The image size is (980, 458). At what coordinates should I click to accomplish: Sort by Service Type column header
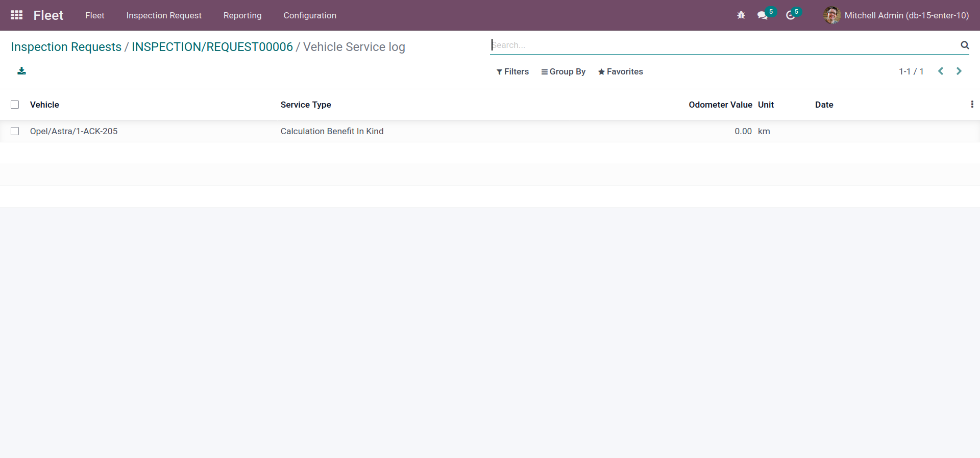click(306, 105)
